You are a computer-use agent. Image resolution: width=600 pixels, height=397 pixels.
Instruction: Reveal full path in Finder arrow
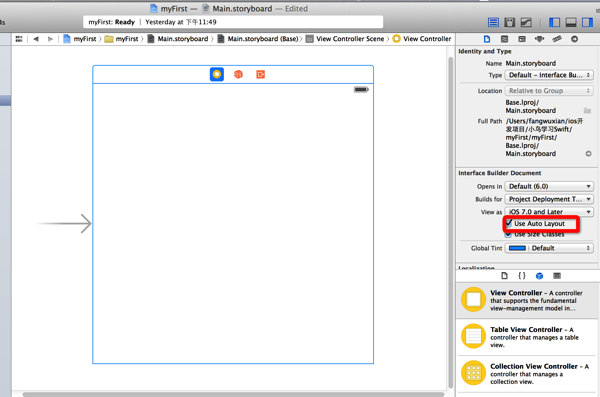tap(589, 154)
